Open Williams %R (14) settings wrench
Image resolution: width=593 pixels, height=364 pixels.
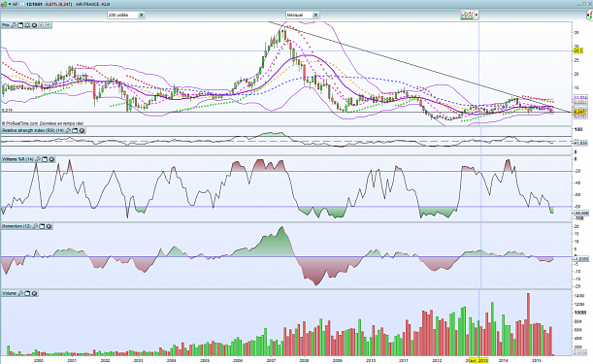(x=38, y=159)
